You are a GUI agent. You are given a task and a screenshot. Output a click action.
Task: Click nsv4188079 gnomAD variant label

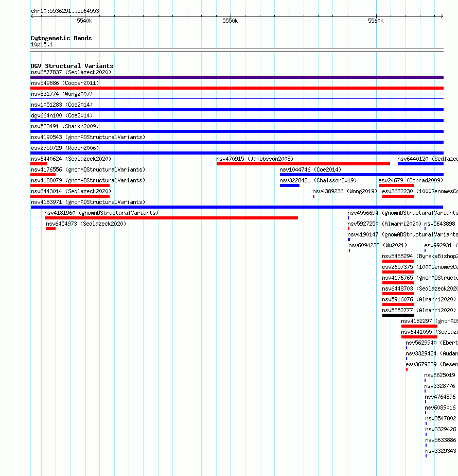click(x=88, y=180)
